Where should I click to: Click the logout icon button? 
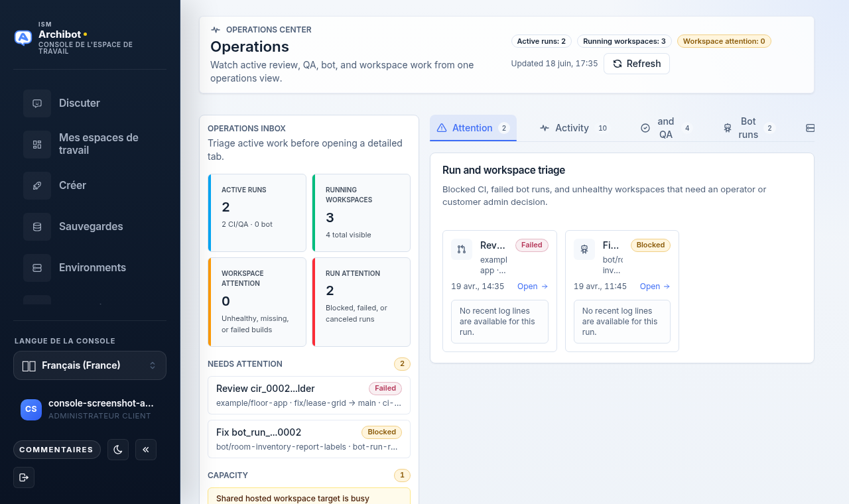(24, 477)
